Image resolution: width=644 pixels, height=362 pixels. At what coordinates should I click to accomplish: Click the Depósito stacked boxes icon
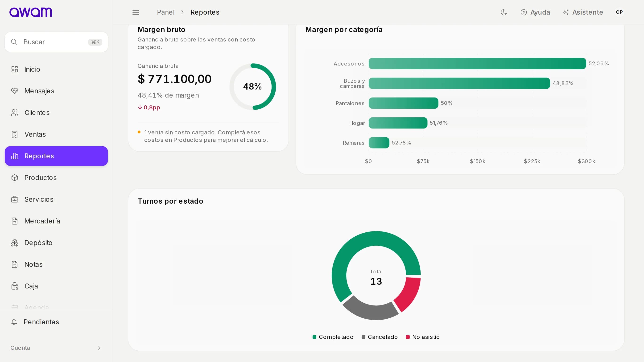point(15,243)
